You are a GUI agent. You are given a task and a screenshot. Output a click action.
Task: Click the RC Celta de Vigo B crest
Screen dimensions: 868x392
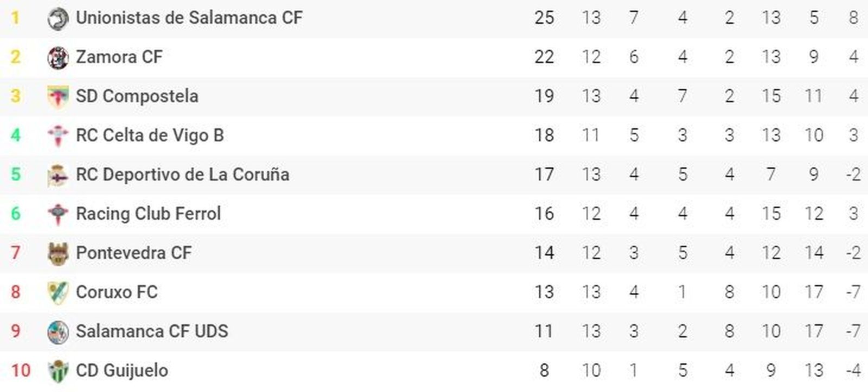58,136
